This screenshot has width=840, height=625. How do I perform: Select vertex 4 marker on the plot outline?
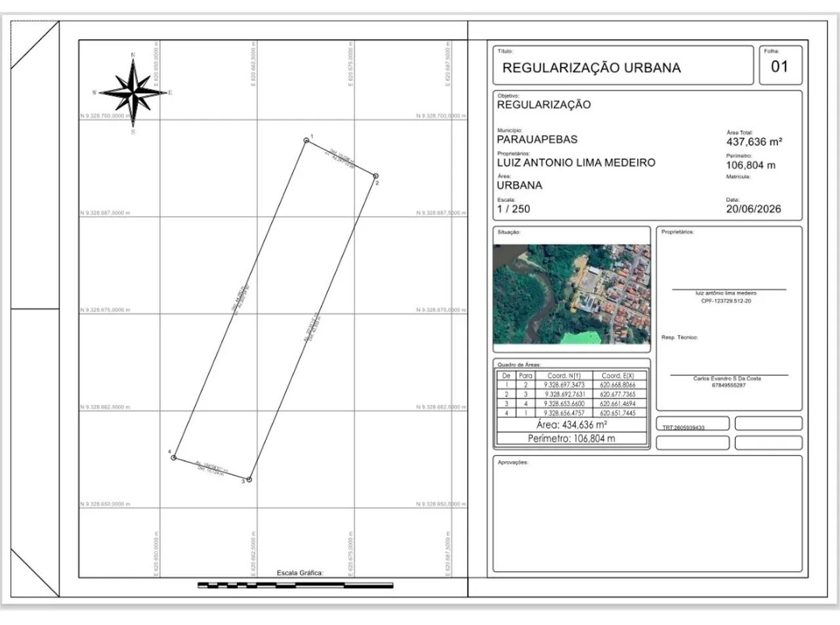tap(174, 457)
